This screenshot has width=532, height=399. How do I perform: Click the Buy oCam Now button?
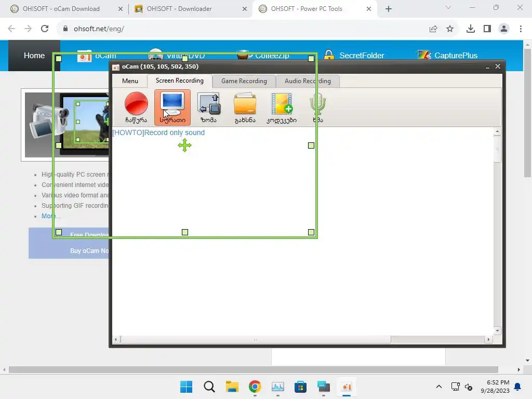(x=89, y=251)
